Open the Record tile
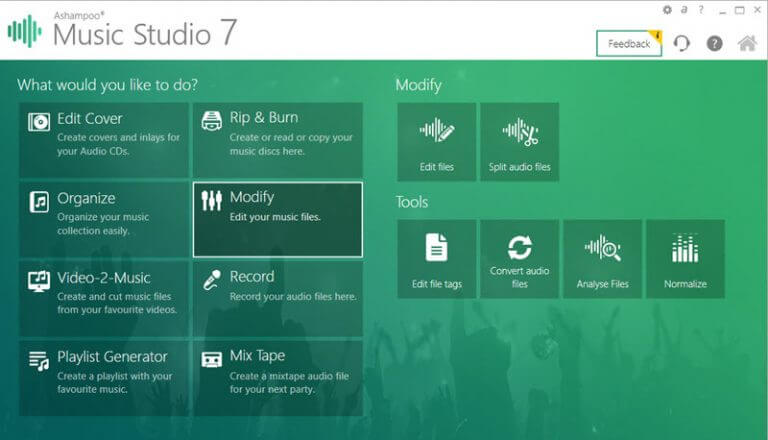Viewport: 768px width, 440px height. tap(278, 299)
